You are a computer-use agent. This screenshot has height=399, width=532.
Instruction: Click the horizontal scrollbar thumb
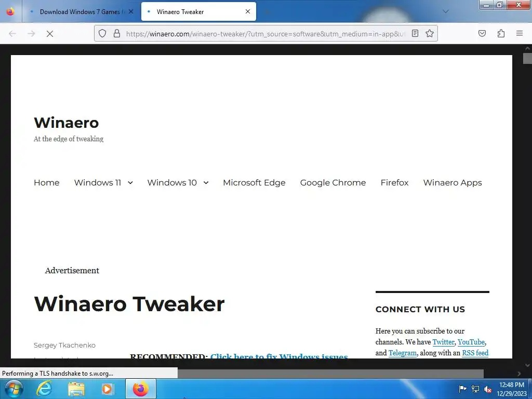330,374
